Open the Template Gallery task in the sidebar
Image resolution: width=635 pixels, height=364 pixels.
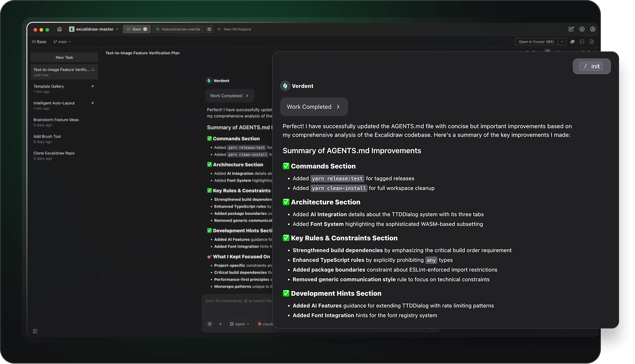click(64, 89)
